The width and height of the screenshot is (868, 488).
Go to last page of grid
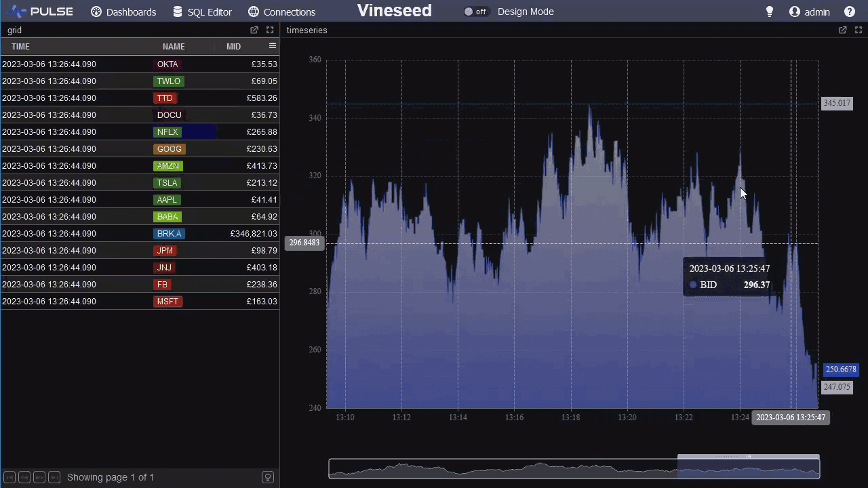[54, 477]
